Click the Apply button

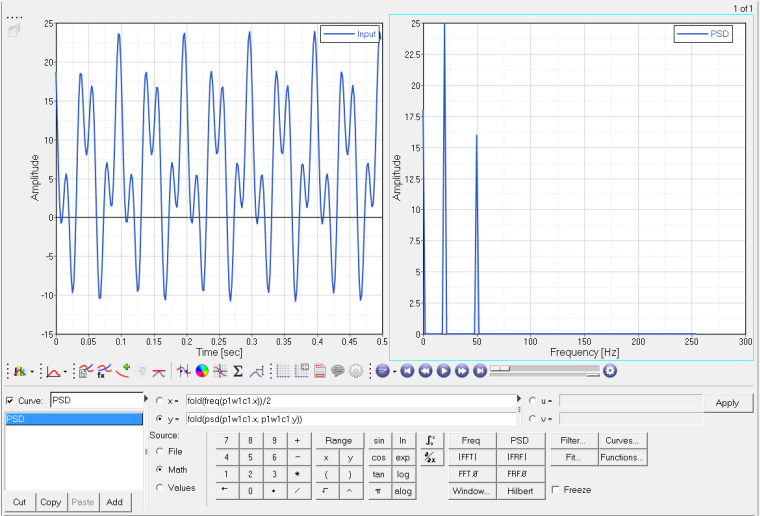[728, 402]
